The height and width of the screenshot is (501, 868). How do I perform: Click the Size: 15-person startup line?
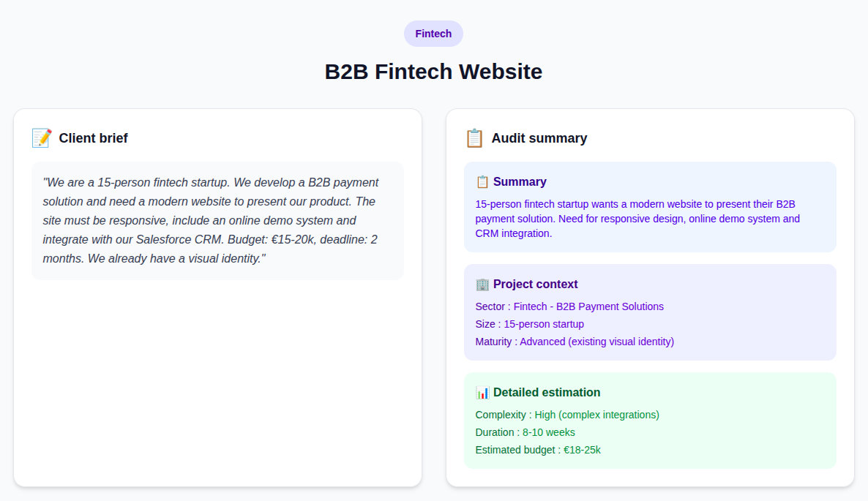(530, 324)
